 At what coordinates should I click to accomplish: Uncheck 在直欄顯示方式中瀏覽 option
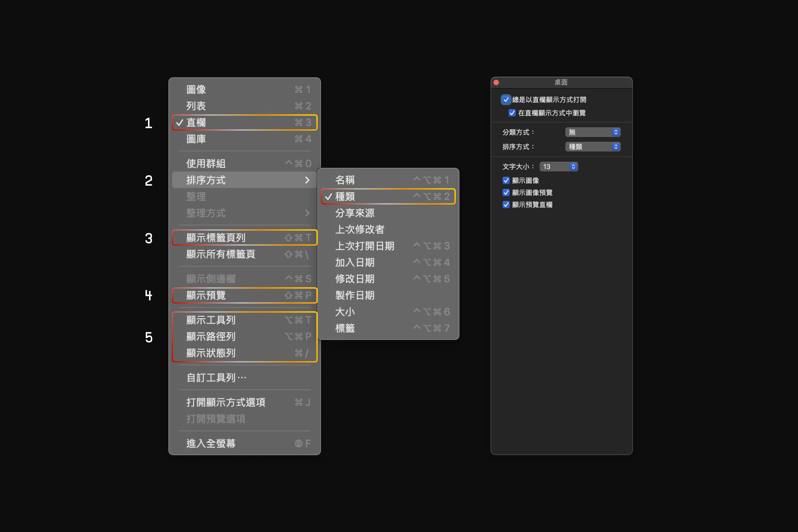coord(512,113)
